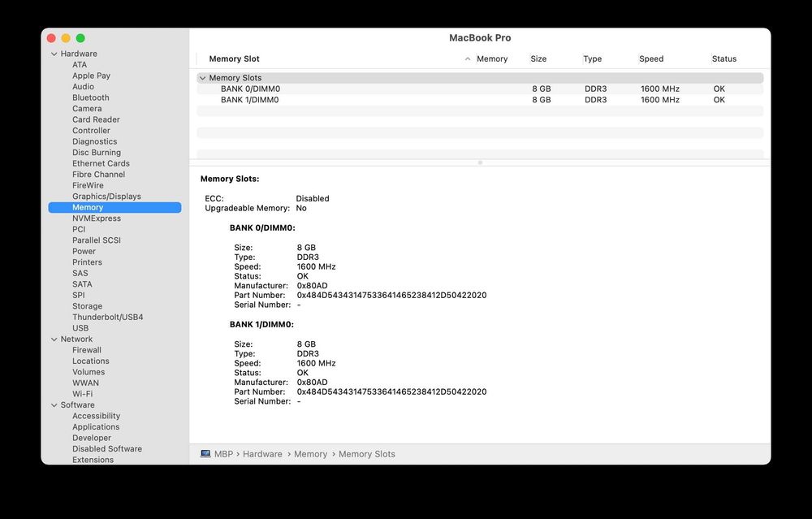
Task: Open Apple Pay in the sidebar
Action: point(91,76)
